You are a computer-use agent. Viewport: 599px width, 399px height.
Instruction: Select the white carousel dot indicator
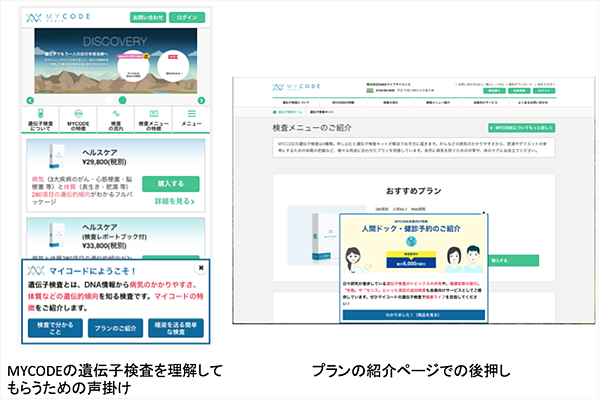(109, 100)
